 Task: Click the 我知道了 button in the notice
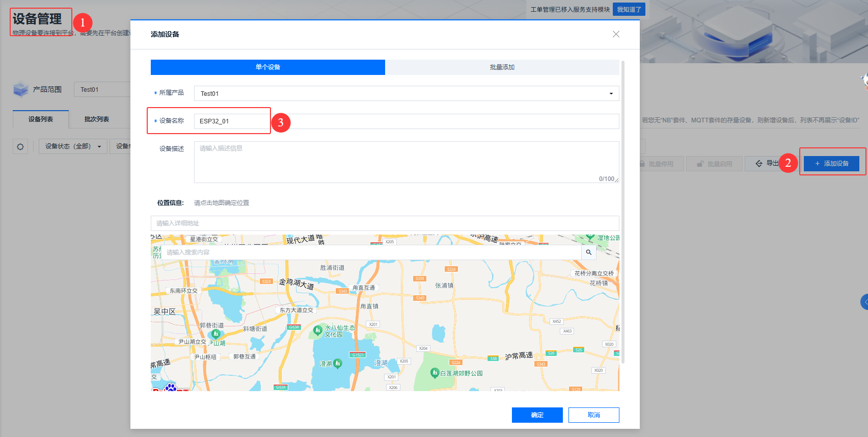click(629, 9)
